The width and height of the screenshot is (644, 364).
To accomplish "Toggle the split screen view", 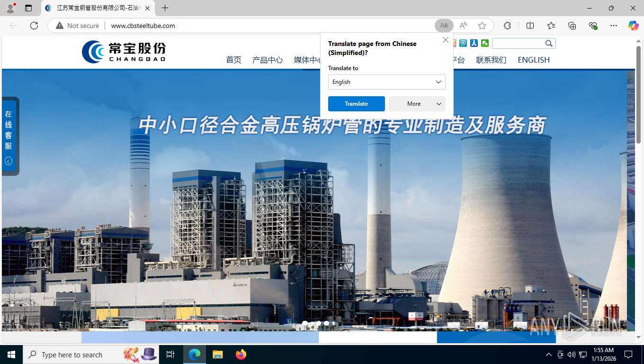I will coord(530,26).
